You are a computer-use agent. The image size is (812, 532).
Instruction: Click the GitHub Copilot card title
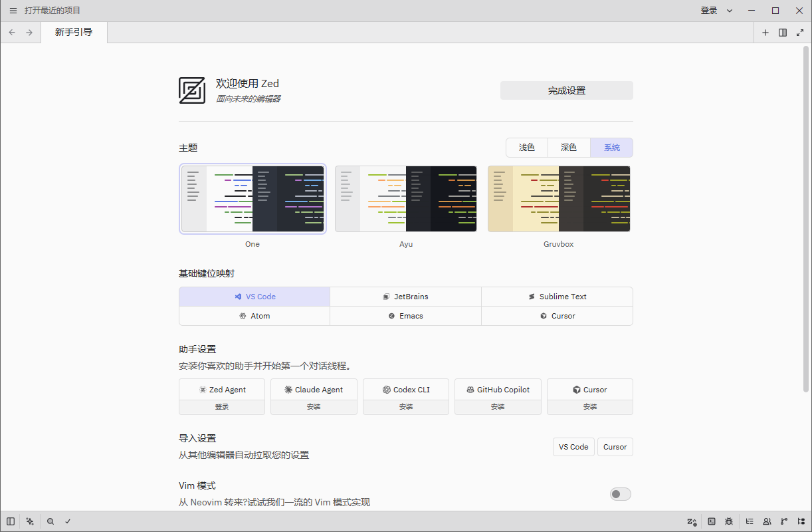498,390
